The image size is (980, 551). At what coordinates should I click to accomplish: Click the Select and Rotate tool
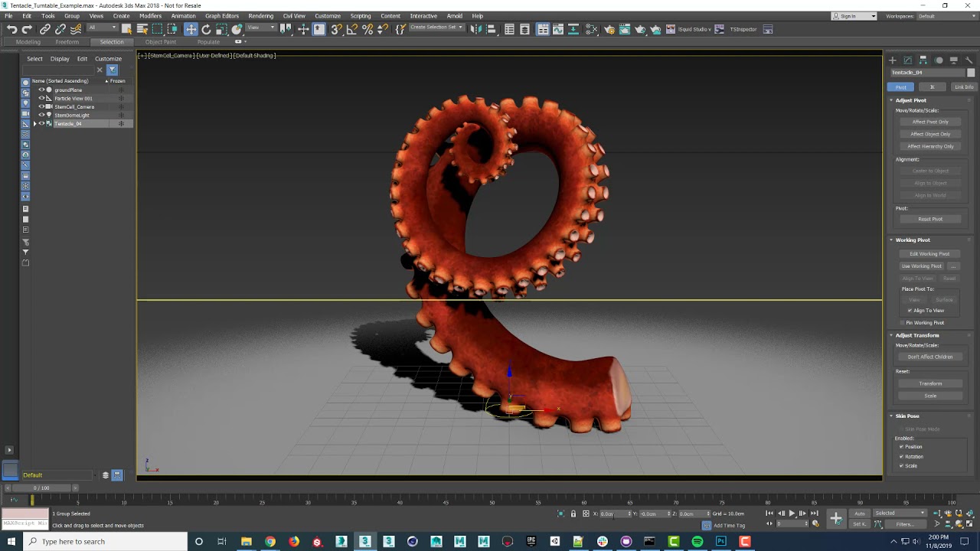pyautogui.click(x=206, y=29)
